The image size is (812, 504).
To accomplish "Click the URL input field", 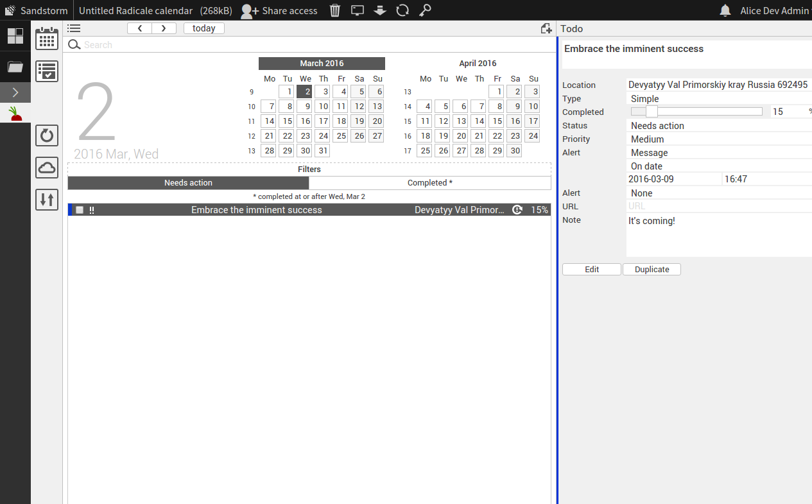I will (x=719, y=206).
